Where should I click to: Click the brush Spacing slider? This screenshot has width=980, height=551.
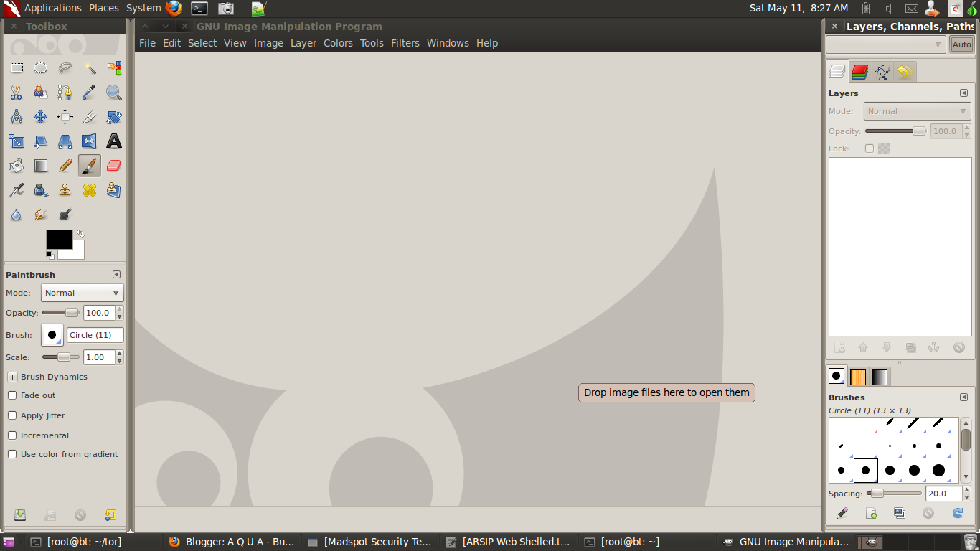(894, 494)
